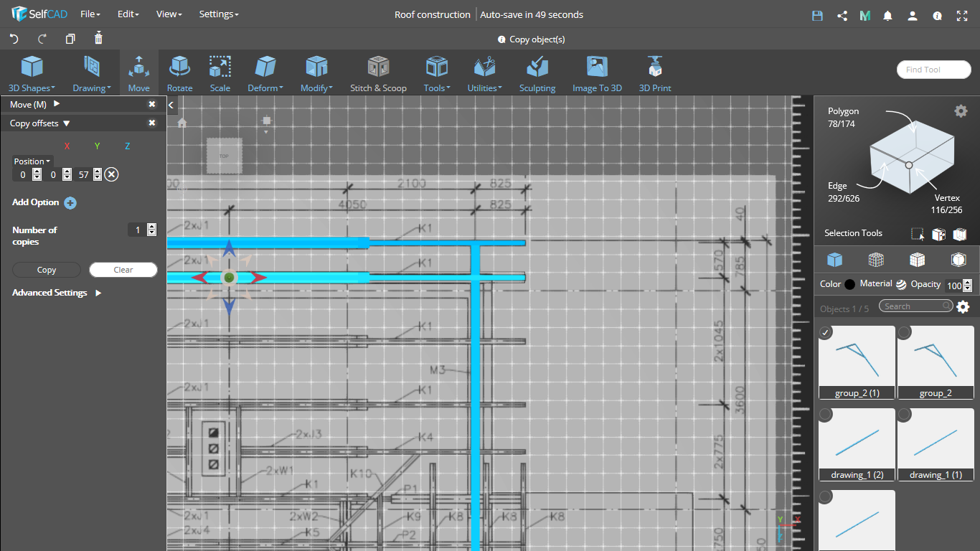Click the marquee selection tool icon
The height and width of the screenshot is (551, 980).
pyautogui.click(x=918, y=234)
